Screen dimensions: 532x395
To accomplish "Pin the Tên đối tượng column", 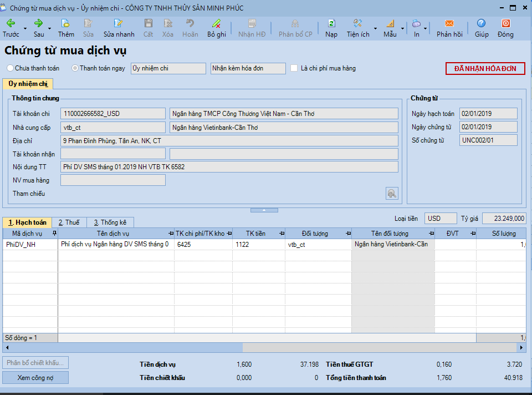I will pos(431,234).
